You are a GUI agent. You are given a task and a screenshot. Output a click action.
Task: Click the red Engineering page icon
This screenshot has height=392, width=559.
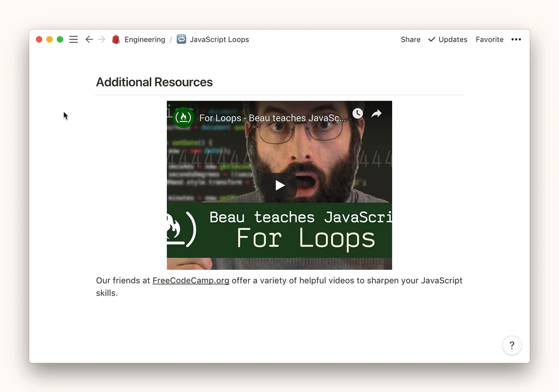pos(116,40)
